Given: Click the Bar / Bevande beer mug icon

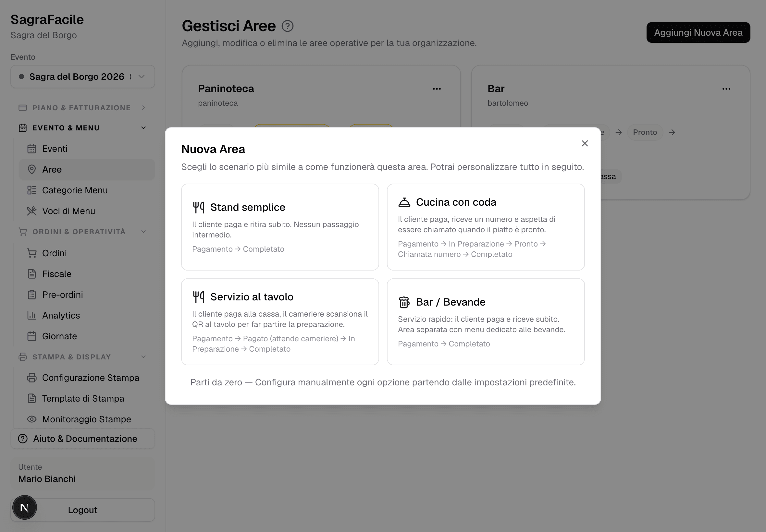Looking at the screenshot, I should 404,302.
